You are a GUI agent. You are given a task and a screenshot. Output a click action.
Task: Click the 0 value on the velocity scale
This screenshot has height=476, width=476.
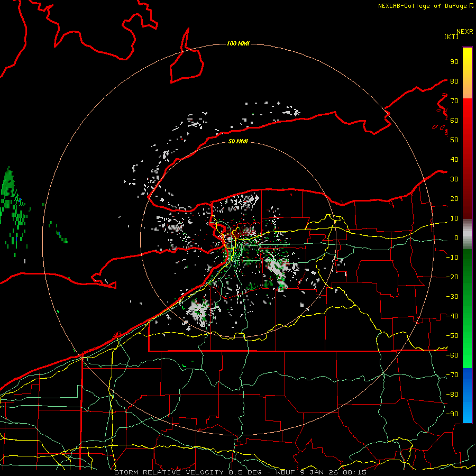(456, 238)
